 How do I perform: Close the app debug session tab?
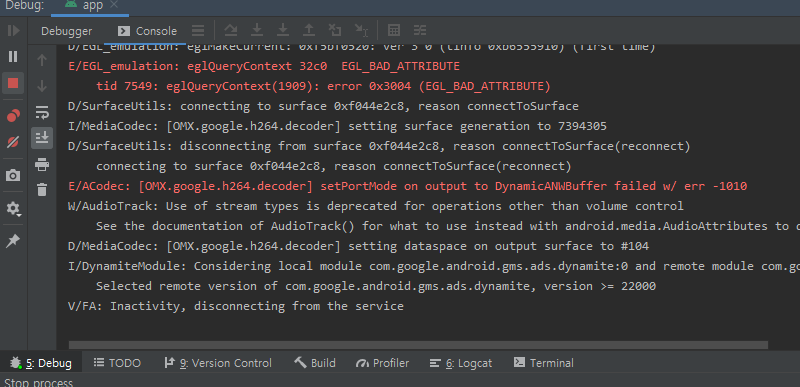click(x=114, y=5)
